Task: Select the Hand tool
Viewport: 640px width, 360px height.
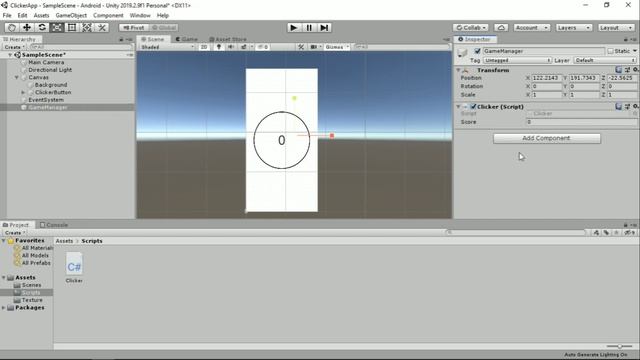Action: (x=11, y=27)
